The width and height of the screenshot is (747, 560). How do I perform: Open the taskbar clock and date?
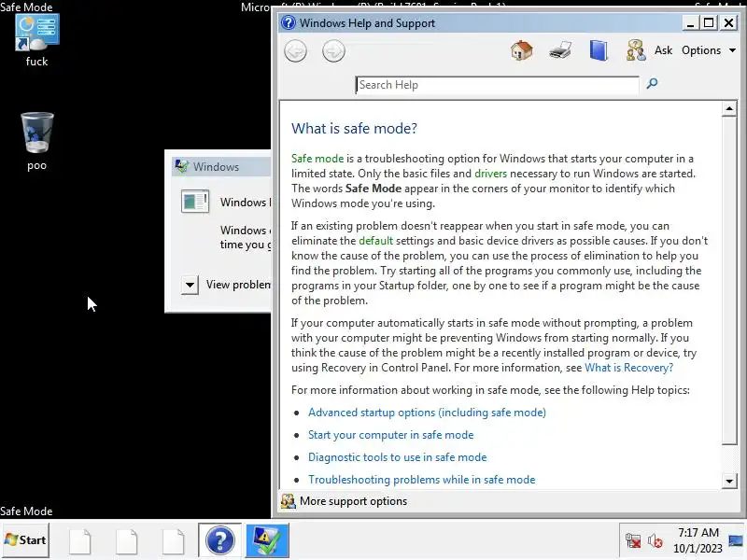[698, 540]
